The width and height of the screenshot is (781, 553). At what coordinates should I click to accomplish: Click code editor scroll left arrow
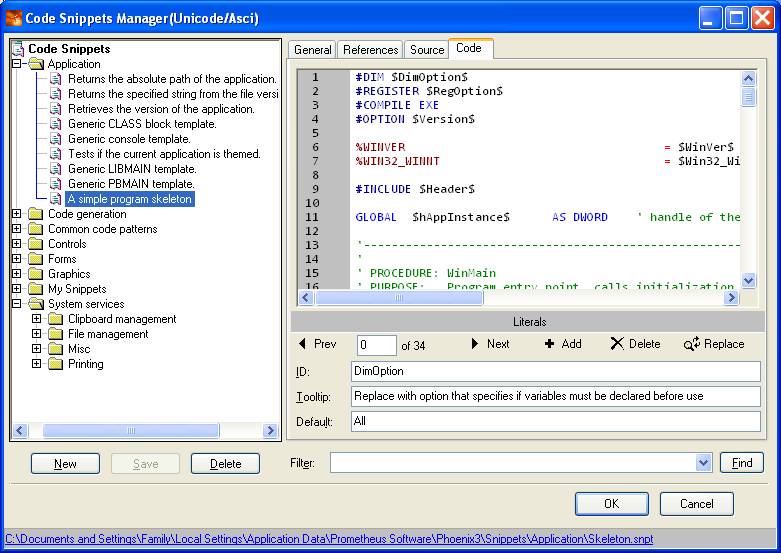(x=306, y=298)
